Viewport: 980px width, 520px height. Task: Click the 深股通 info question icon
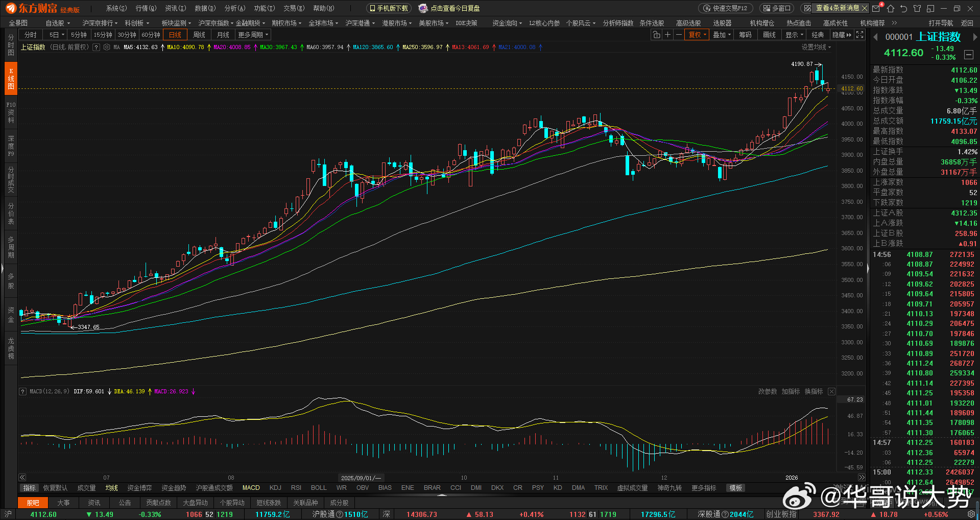click(726, 514)
